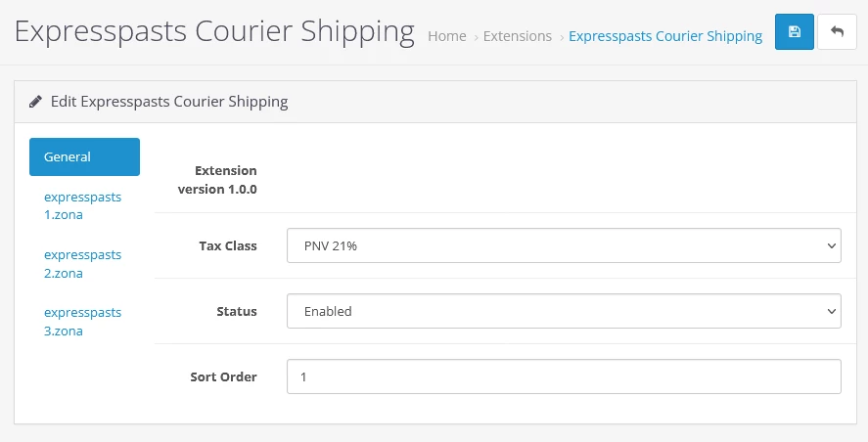Click the blue Save floppy disk icon
This screenshot has height=442, width=868.
pos(794,32)
